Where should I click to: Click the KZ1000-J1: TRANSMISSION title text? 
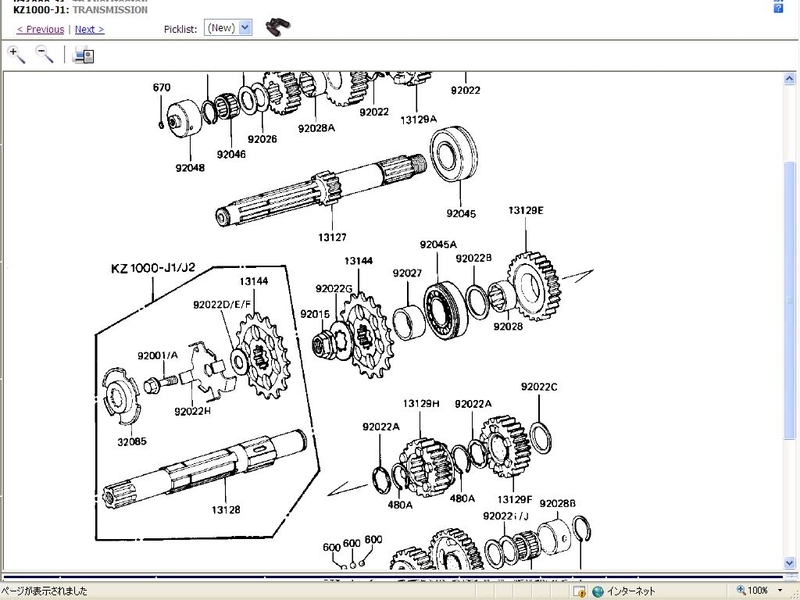coord(80,10)
